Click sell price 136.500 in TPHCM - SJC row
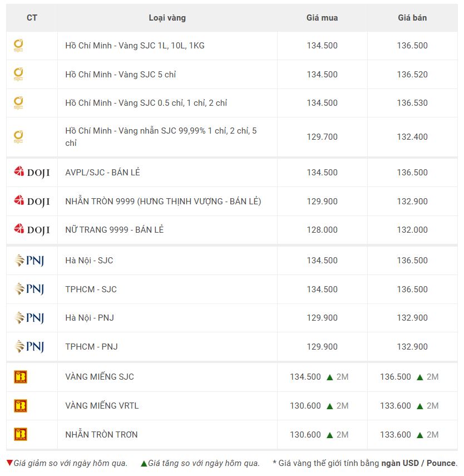464x476 pixels. (x=412, y=289)
